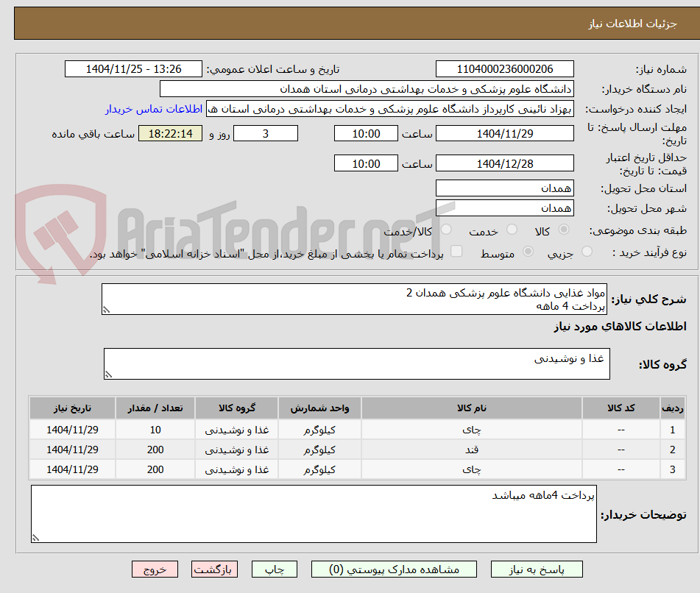Open مشاهده مدارک پیوستی (0) button
Screen dimensions: 700x593
point(395,569)
